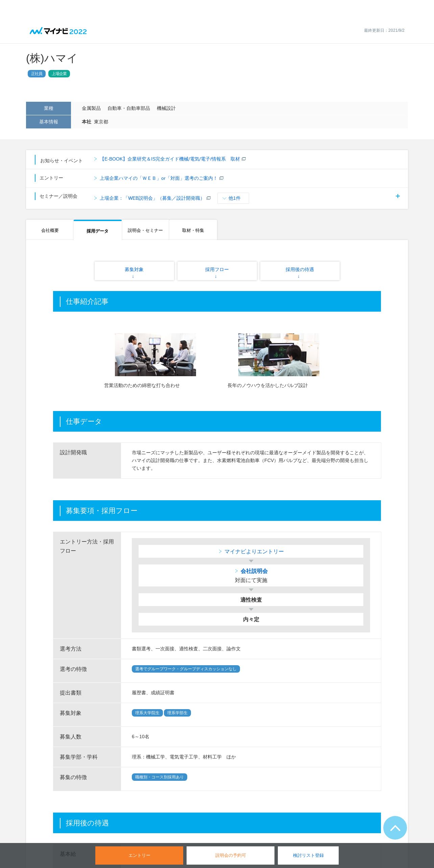This screenshot has height=868, width=434.
Task: Click the scroll-to-top arrow button
Action: [395, 827]
